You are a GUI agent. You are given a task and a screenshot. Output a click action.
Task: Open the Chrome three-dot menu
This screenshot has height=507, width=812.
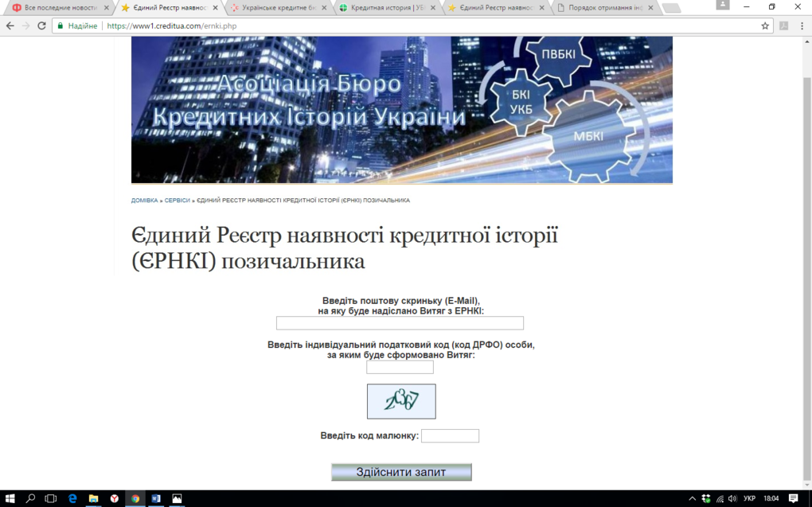(802, 25)
